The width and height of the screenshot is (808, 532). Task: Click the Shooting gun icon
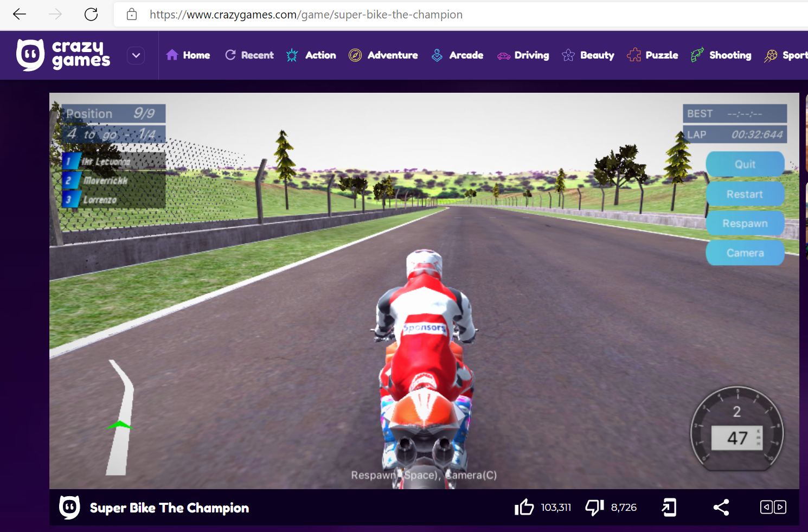coord(697,55)
